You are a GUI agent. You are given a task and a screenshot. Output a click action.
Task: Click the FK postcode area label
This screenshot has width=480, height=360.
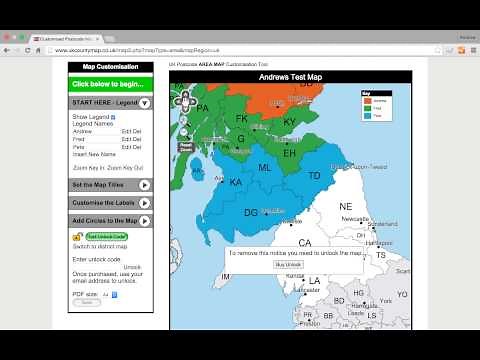(241, 118)
